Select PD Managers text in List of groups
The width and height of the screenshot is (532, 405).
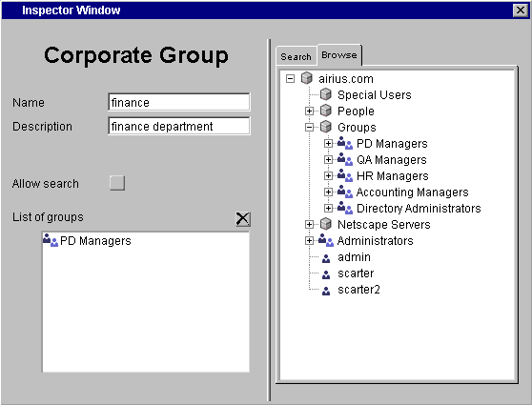[x=95, y=241]
